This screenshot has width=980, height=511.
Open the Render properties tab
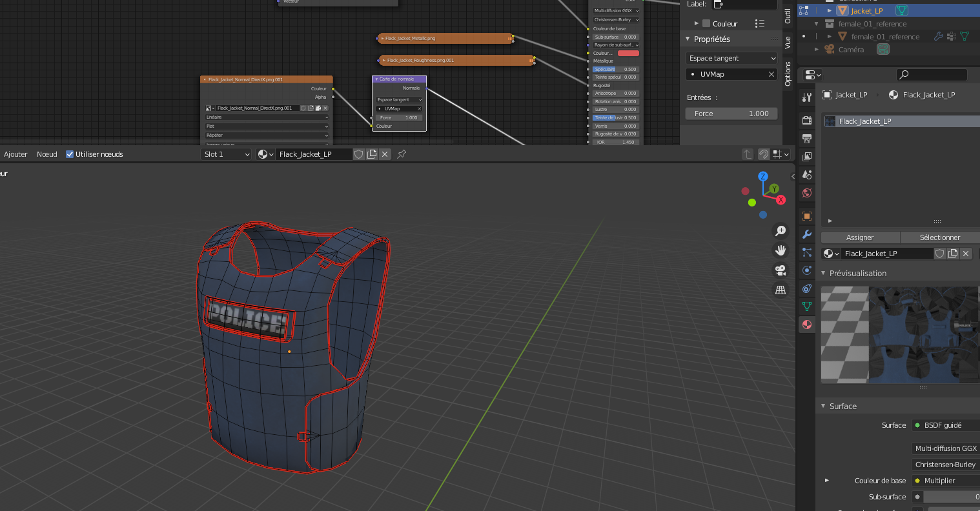807,120
